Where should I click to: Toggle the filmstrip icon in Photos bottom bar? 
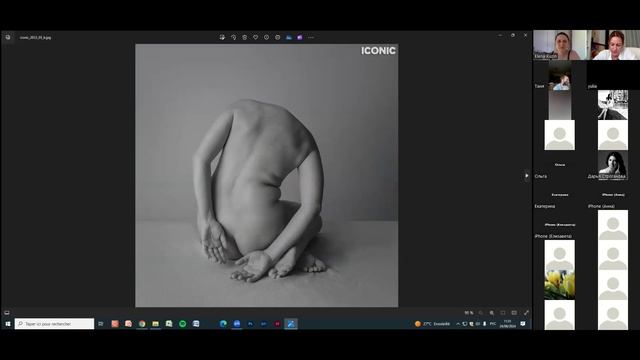7,313
